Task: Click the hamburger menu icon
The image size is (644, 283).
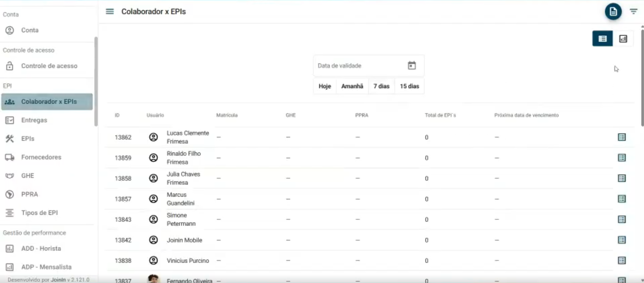Action: pos(109,12)
